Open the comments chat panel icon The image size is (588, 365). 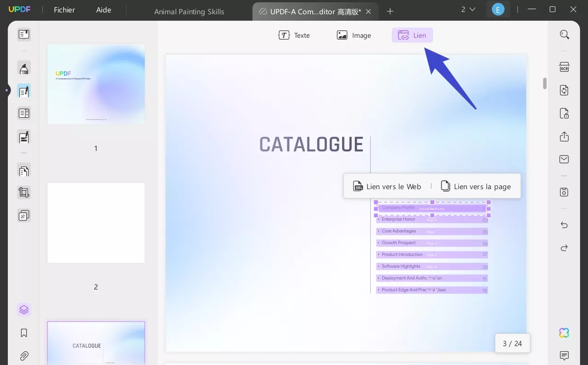click(x=564, y=355)
